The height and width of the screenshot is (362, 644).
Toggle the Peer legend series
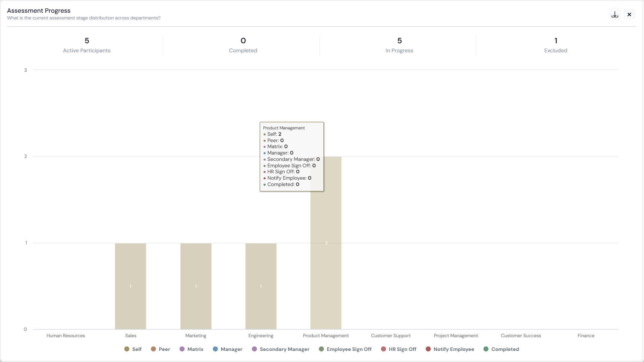[160, 349]
